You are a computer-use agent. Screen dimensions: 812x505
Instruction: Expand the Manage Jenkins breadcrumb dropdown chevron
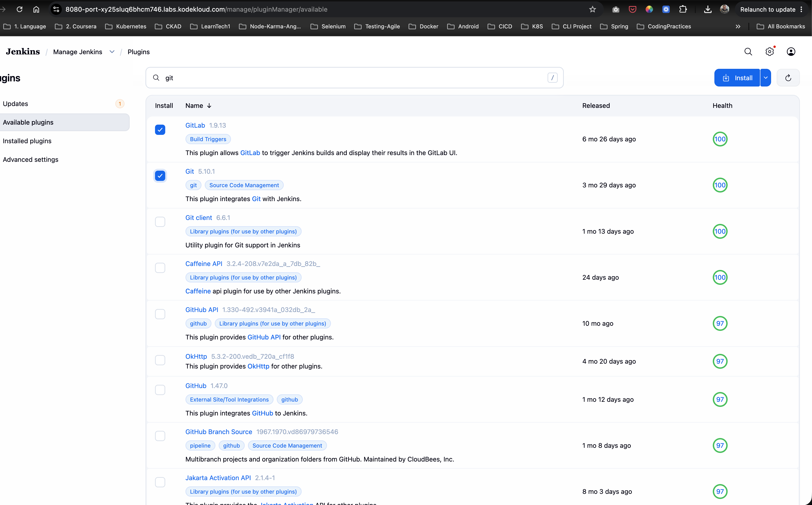click(x=112, y=52)
